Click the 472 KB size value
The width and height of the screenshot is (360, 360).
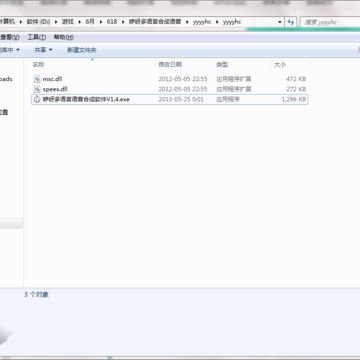pyautogui.click(x=296, y=79)
